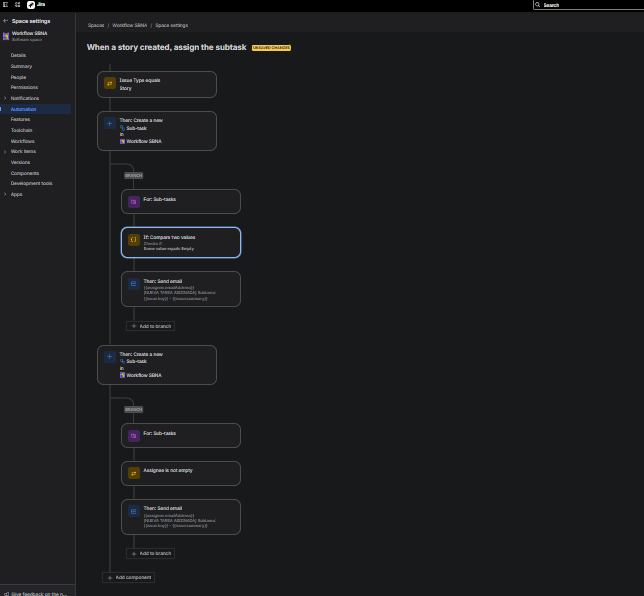This screenshot has height=596, width=644.
Task: Open Toolchain settings
Action: (21, 130)
